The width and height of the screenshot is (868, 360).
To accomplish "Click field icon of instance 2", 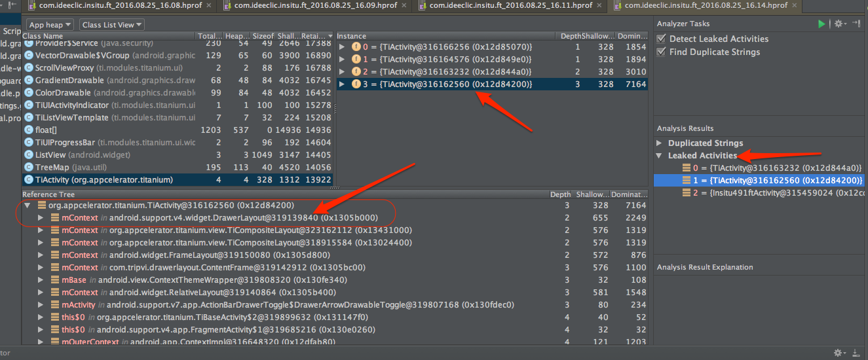I will click(356, 72).
